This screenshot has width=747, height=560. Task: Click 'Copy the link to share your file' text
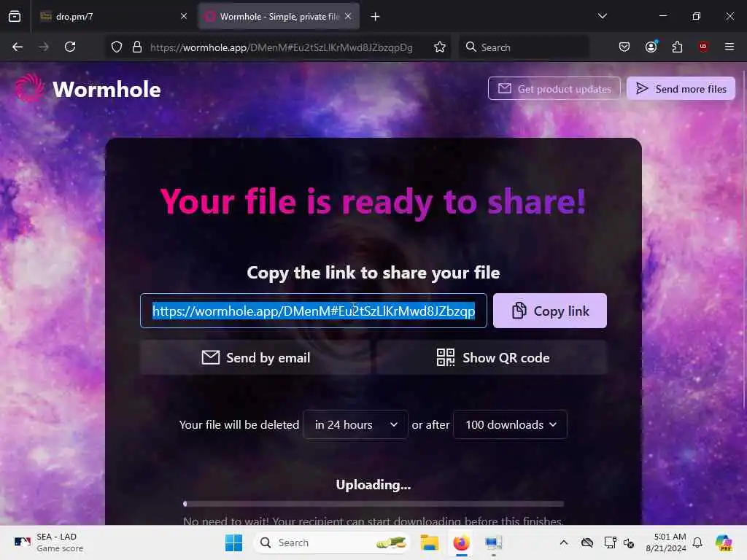point(373,273)
